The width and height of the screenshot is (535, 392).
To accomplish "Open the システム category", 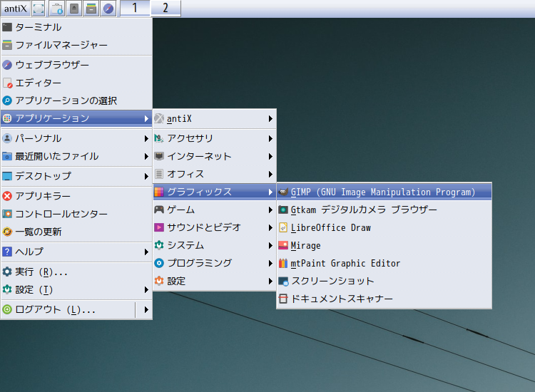I will tap(215, 245).
